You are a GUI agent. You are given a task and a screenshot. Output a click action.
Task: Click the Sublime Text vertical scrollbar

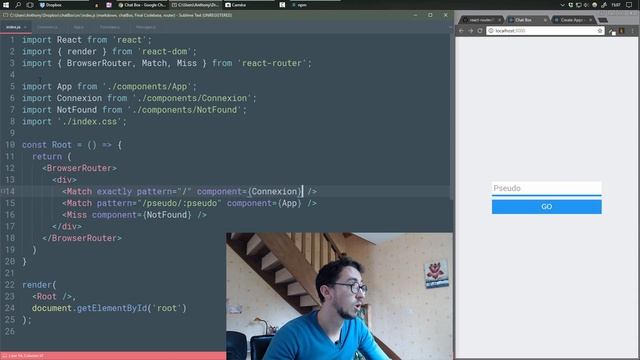coord(451,118)
